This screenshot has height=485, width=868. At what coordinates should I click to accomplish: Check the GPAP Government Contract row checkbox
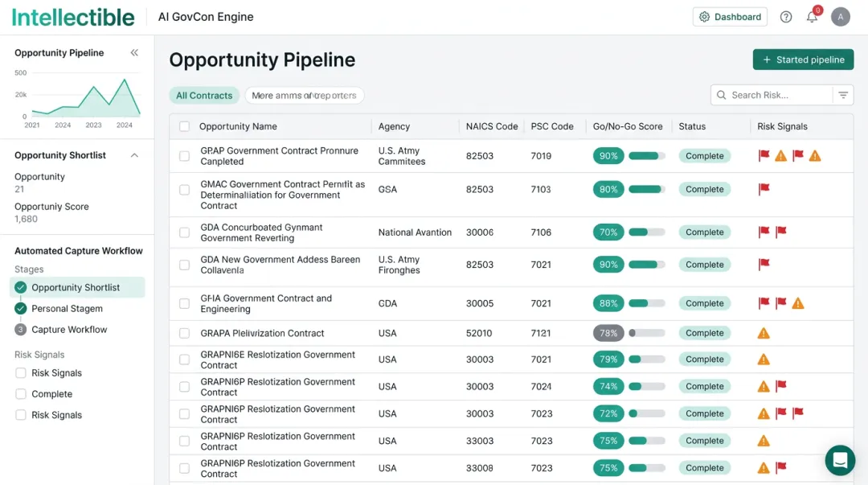(x=184, y=156)
